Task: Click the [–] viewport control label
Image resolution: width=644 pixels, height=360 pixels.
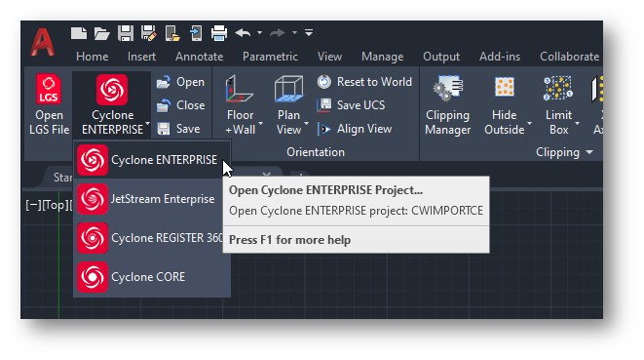Action: 34,205
